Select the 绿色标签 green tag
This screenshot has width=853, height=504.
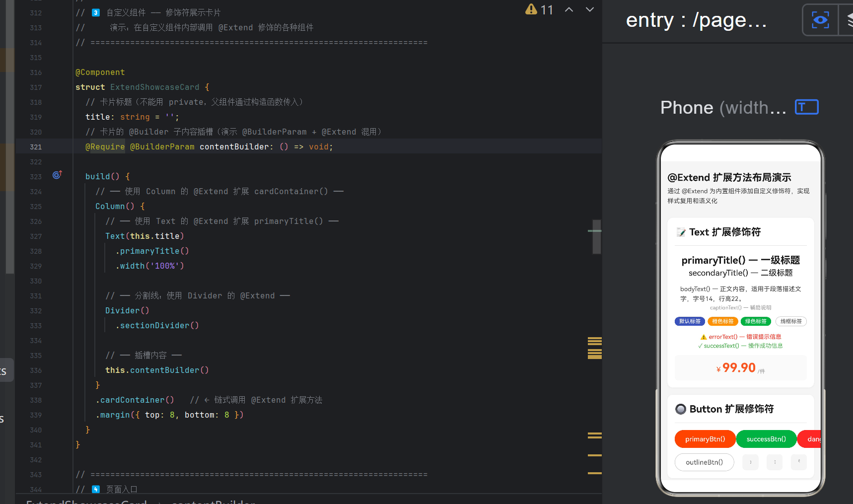(756, 321)
